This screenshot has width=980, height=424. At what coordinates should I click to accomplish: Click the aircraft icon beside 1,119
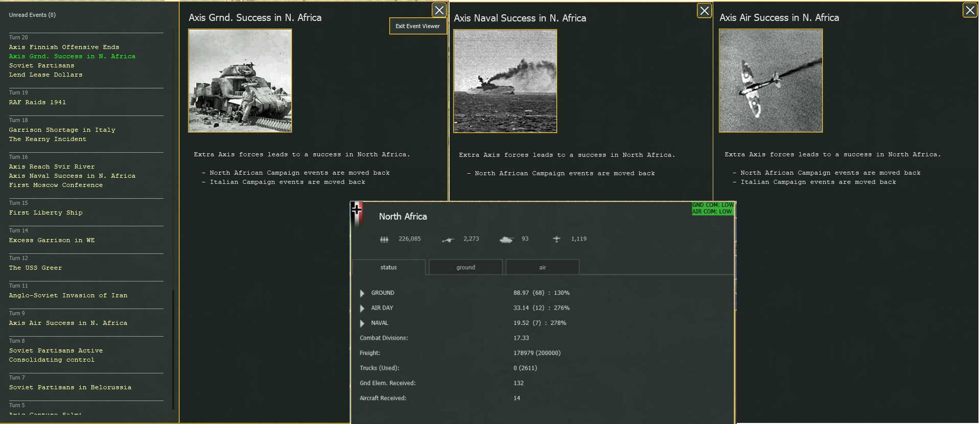click(x=556, y=239)
